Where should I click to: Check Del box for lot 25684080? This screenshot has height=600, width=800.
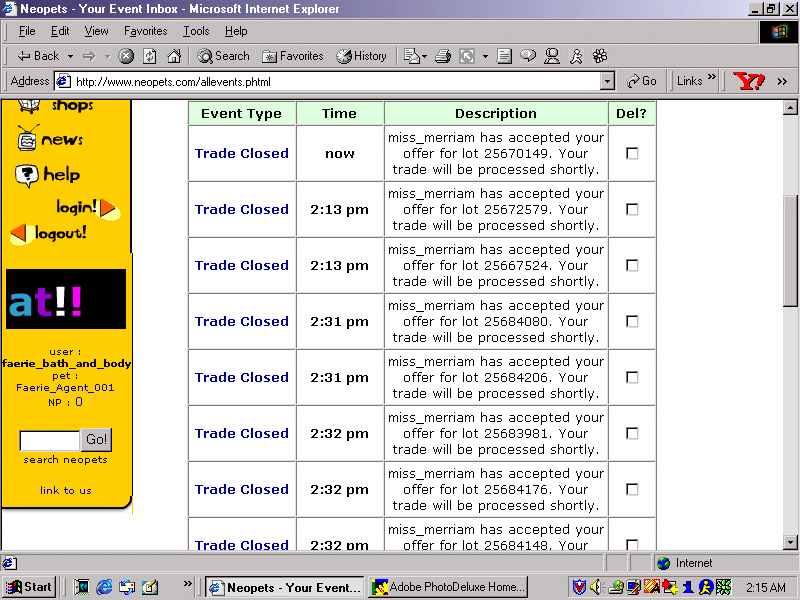point(632,321)
